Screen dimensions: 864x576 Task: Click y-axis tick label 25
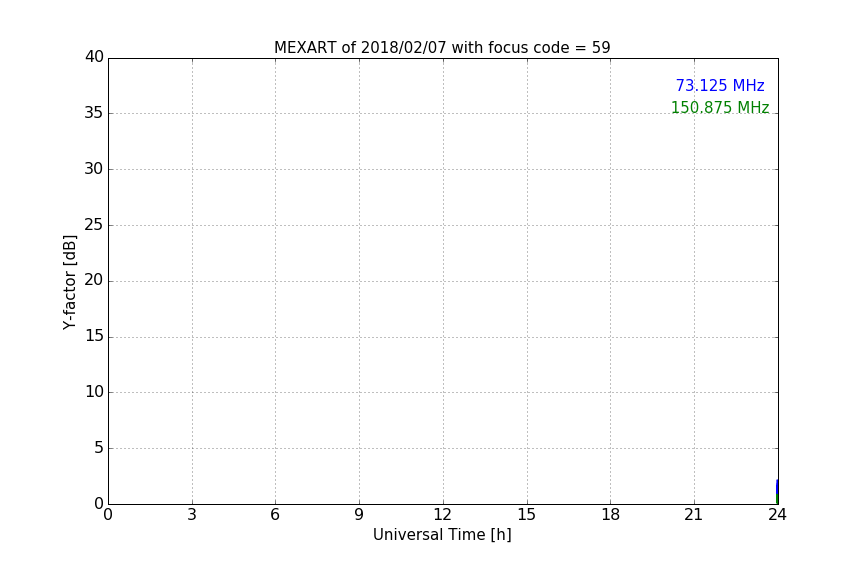[94, 224]
